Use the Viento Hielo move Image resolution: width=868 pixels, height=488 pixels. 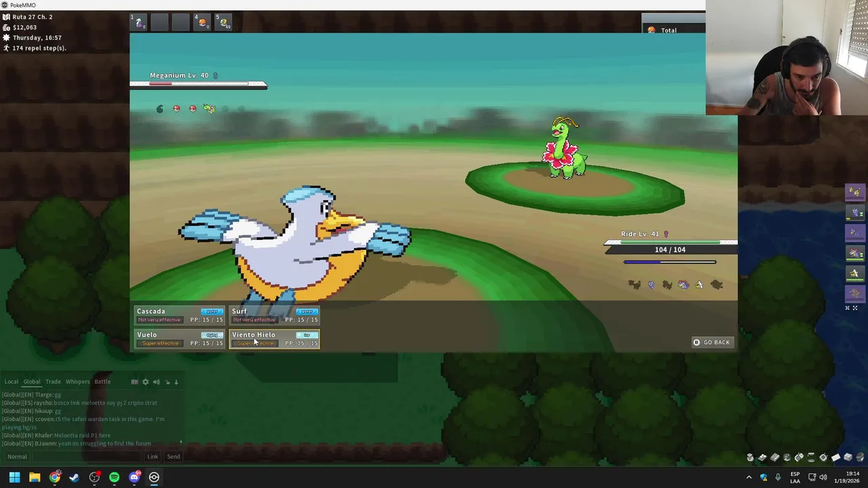[275, 339]
